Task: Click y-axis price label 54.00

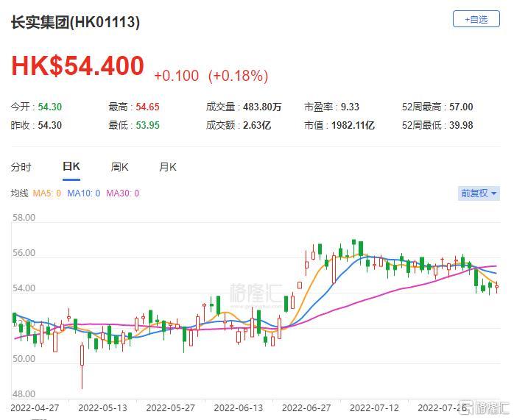Action: pos(24,288)
